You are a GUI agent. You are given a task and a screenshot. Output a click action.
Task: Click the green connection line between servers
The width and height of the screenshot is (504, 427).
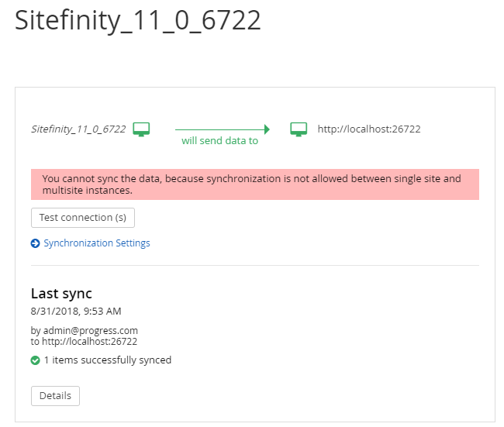pos(220,129)
